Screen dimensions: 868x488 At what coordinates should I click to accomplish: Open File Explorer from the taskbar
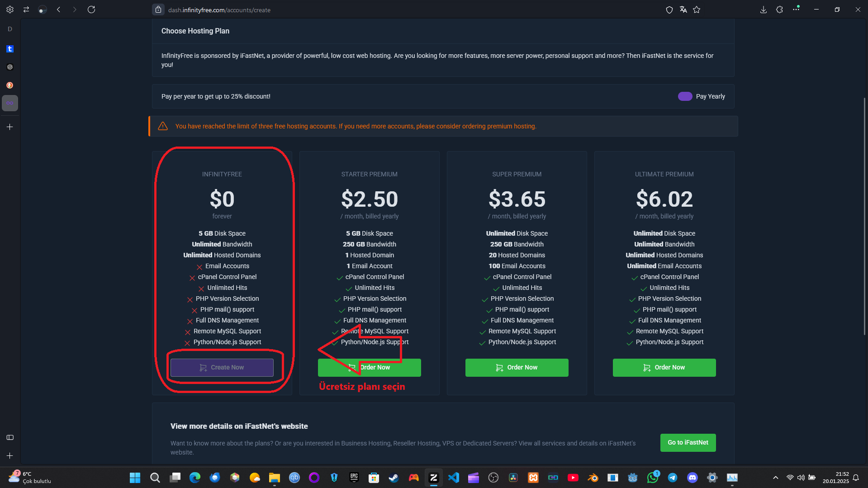(275, 478)
